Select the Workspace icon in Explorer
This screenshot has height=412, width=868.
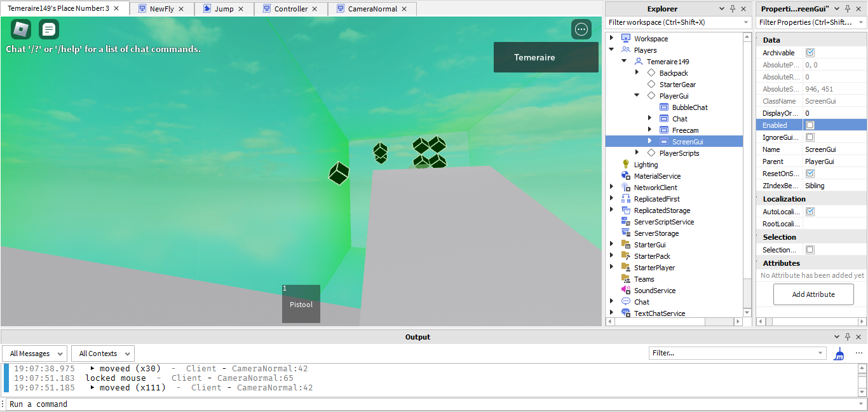pos(626,39)
